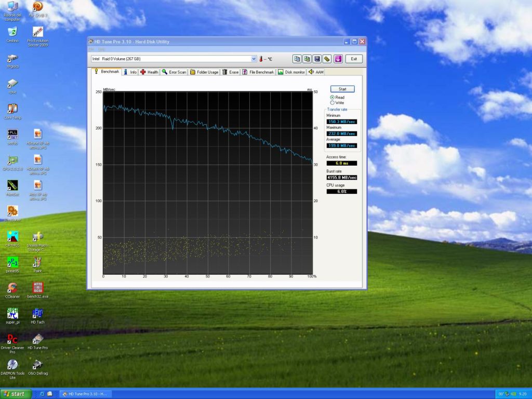Screen dimensions: 532x399
Task: Select the HDtune XP wb attiva JPG file
Action: [38, 139]
